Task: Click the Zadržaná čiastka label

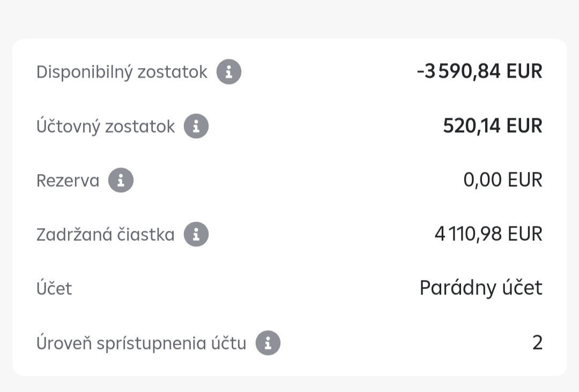Action: click(106, 235)
